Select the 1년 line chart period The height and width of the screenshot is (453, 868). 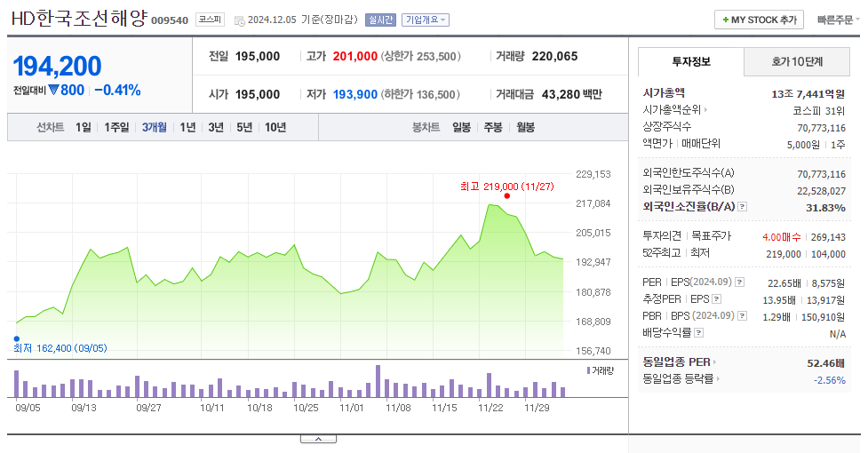click(188, 128)
